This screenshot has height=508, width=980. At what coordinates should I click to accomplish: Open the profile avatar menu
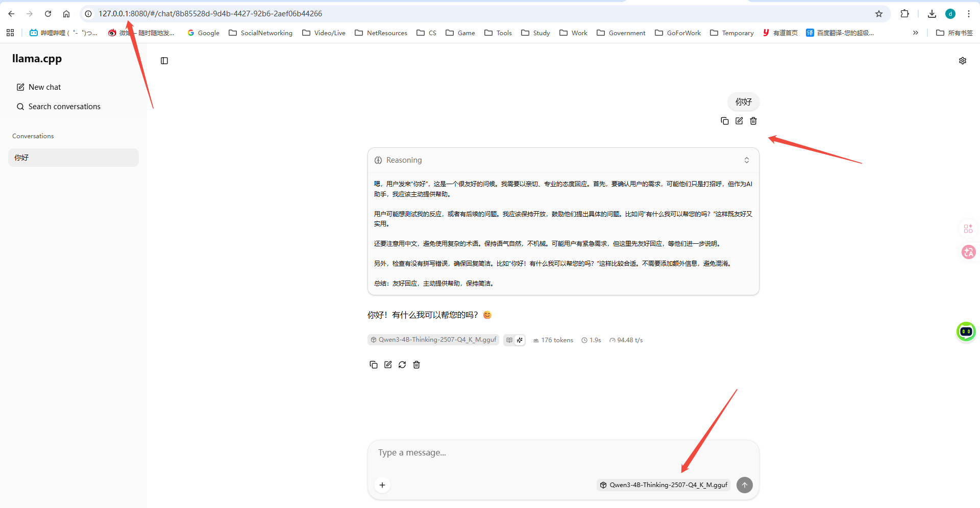pyautogui.click(x=950, y=14)
